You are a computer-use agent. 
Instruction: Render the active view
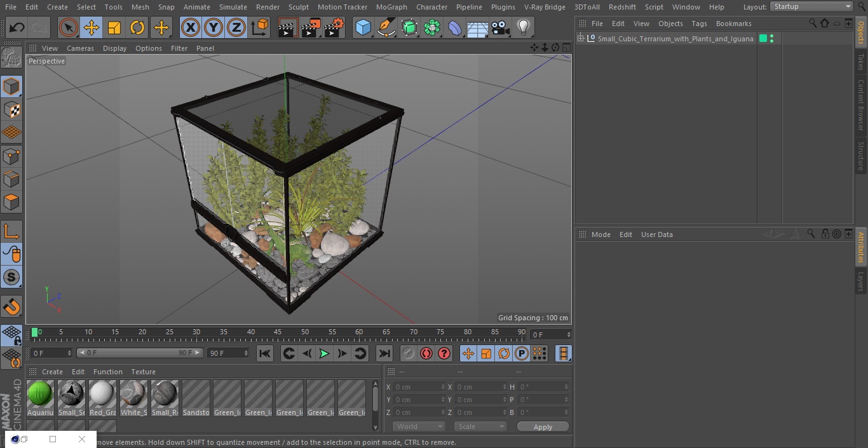pyautogui.click(x=288, y=27)
